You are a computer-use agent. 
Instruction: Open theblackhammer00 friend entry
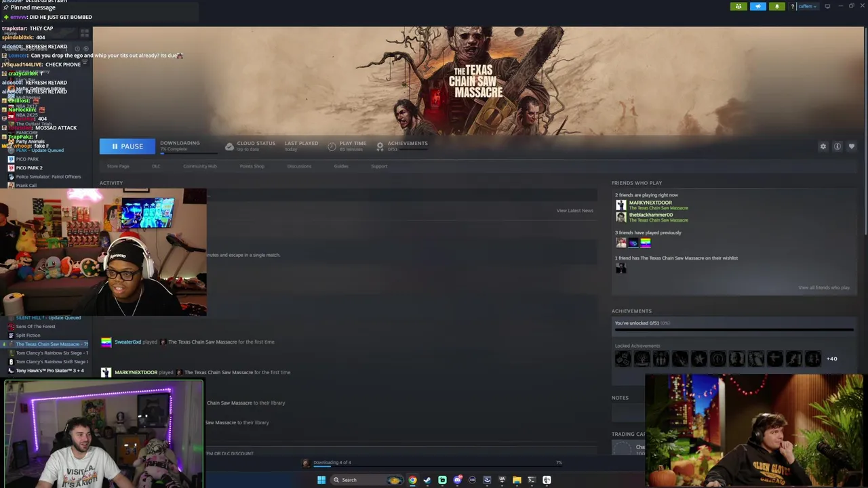coord(651,215)
